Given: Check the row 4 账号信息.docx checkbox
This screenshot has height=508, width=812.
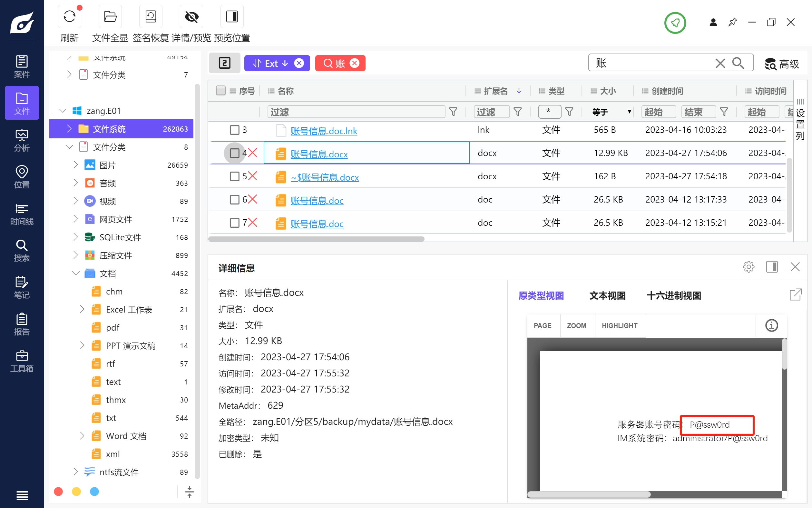Looking at the screenshot, I should tap(234, 153).
